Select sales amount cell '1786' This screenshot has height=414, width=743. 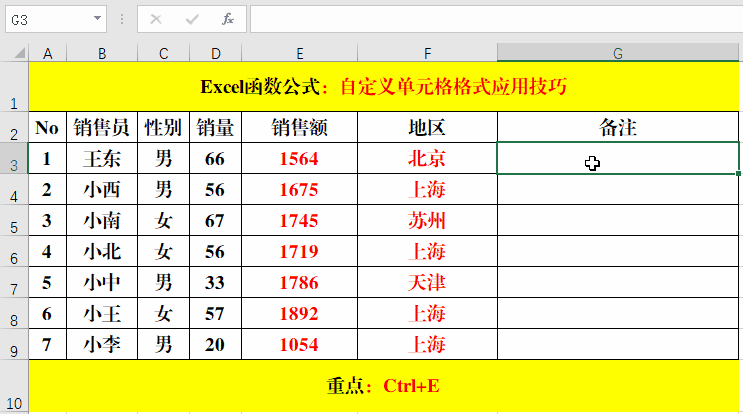coord(299,282)
